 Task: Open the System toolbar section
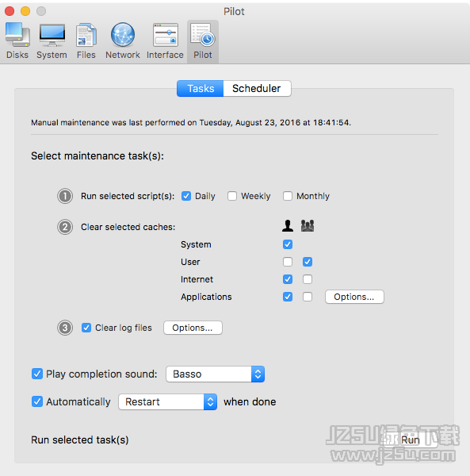click(x=52, y=41)
